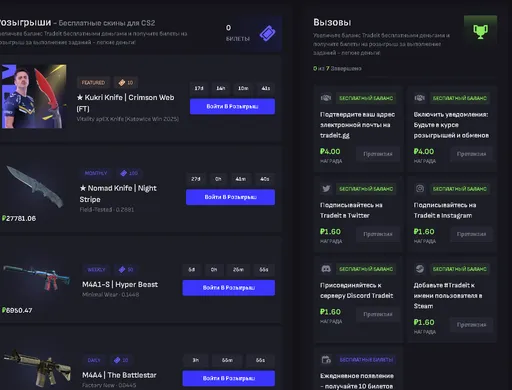This screenshot has height=390, width=512.
Task: Click the green trophy icon in Вызовы
Action: 480,32
